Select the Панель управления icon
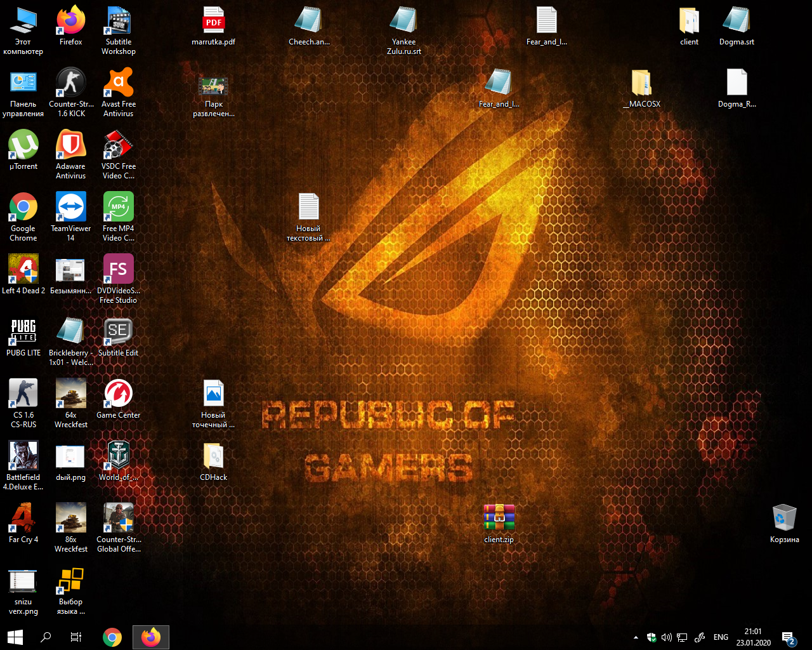This screenshot has height=650, width=812. (23, 92)
